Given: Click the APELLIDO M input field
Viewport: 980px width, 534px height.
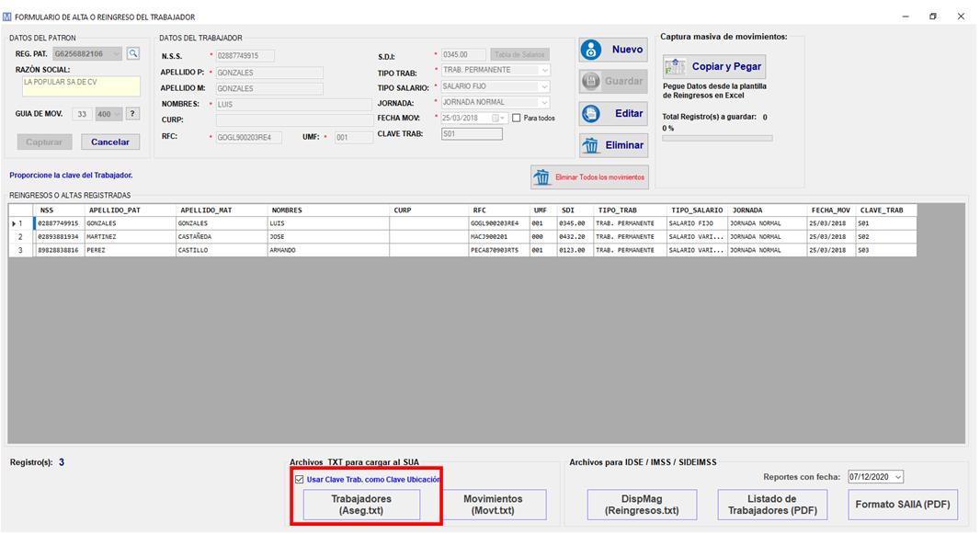Looking at the screenshot, I should pos(269,88).
